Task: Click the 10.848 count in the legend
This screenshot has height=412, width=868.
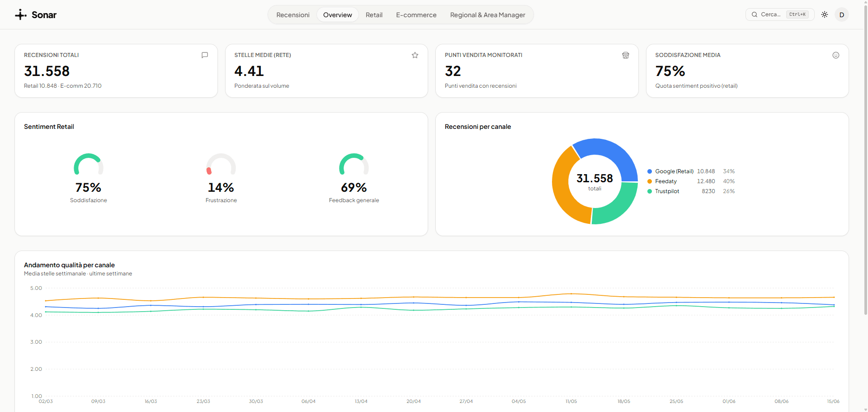Action: click(706, 171)
